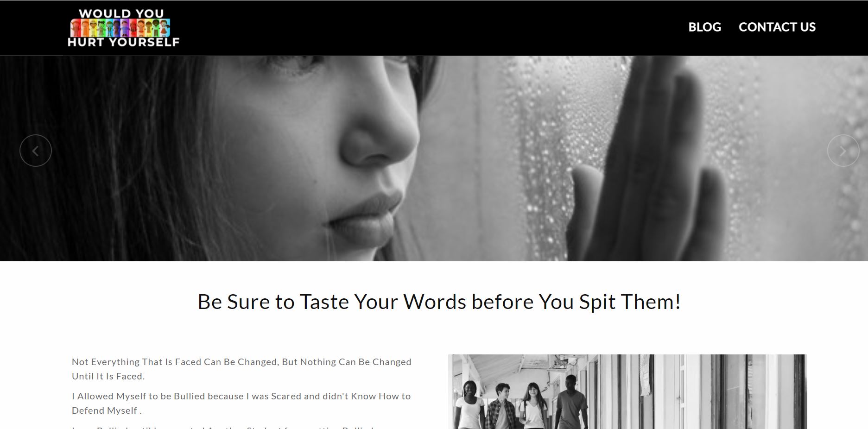The height and width of the screenshot is (429, 868).
Task: Select the 'Be Sure to Taste Your Words' heading
Action: (439, 302)
